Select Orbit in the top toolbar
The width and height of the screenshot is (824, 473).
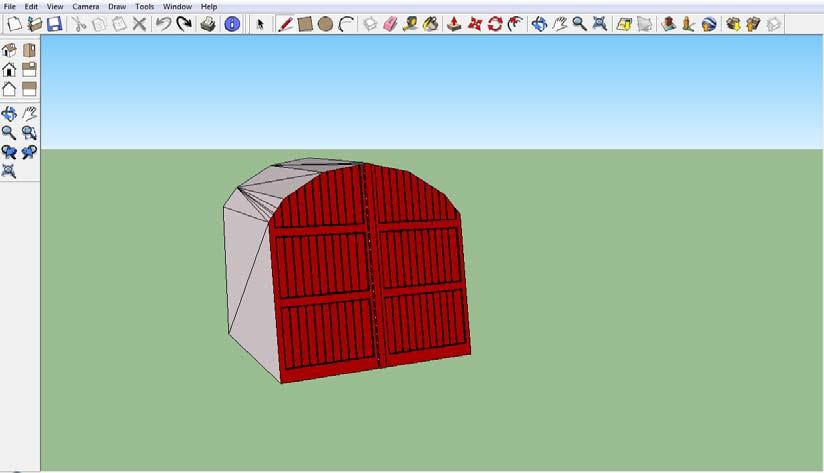539,24
